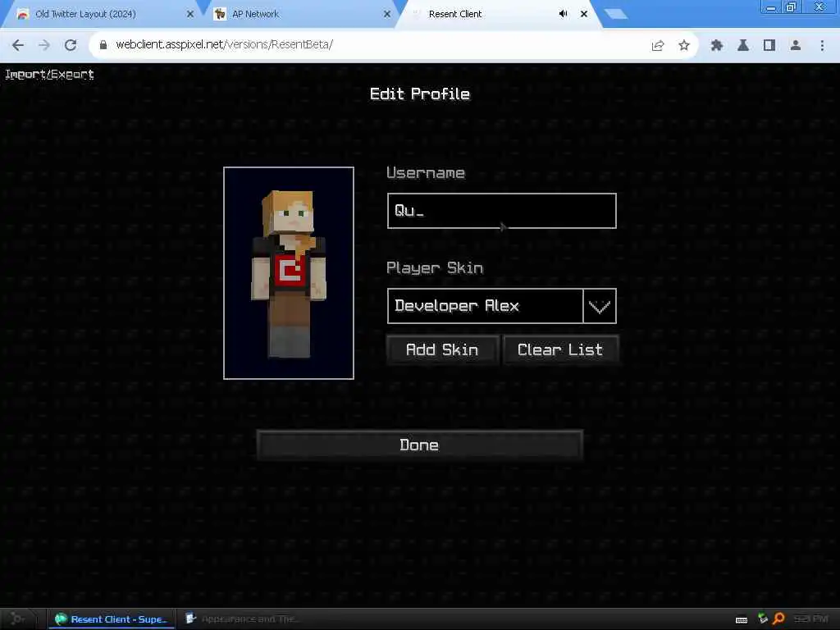Screen dimensions: 840x630
Task: Toggle the browser side panel icon
Action: tap(769, 46)
